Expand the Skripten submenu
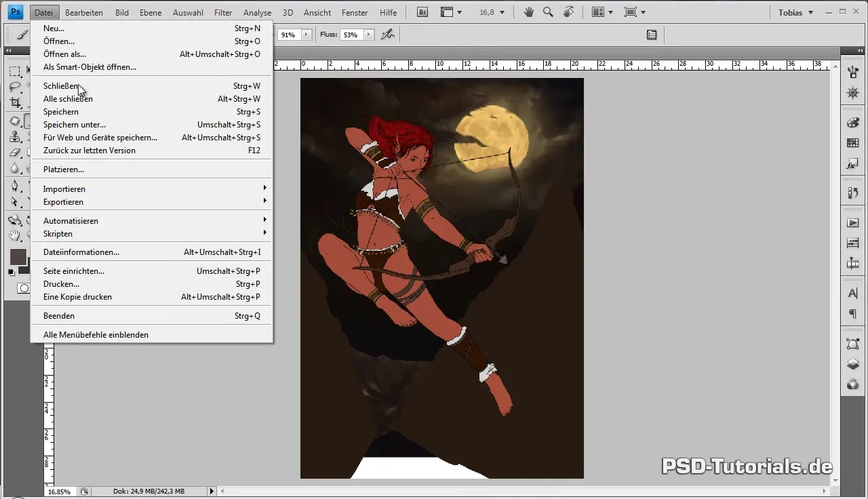Screen dimensions: 868x499 tap(151, 234)
